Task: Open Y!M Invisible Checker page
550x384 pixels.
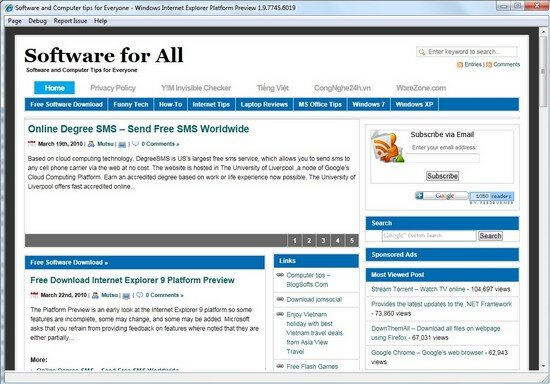Action: [x=196, y=88]
